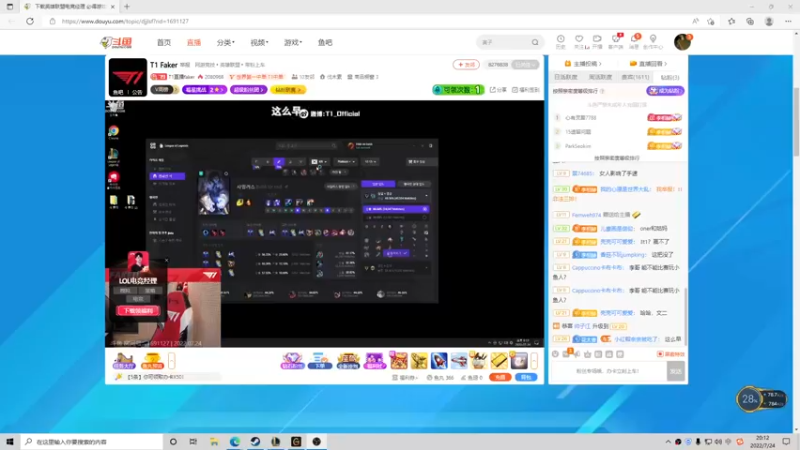Open the Windows Start menu
The image size is (800, 450).
(10, 441)
